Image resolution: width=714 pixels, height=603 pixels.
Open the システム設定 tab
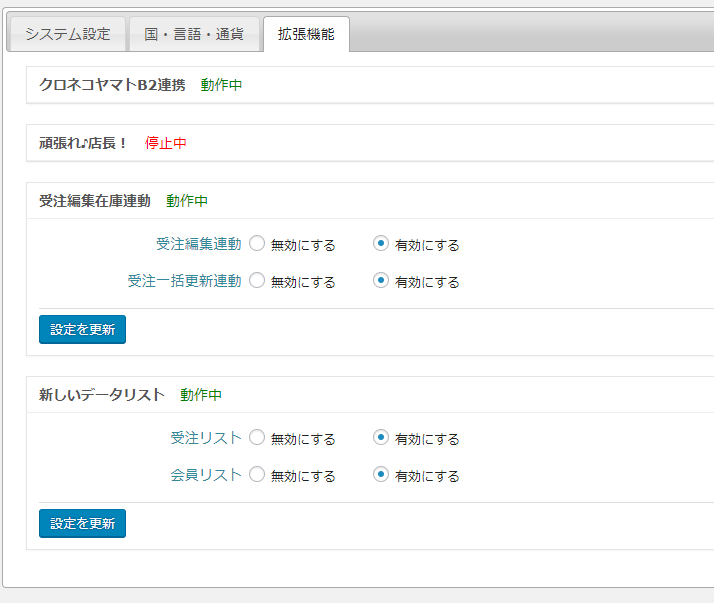tap(67, 34)
